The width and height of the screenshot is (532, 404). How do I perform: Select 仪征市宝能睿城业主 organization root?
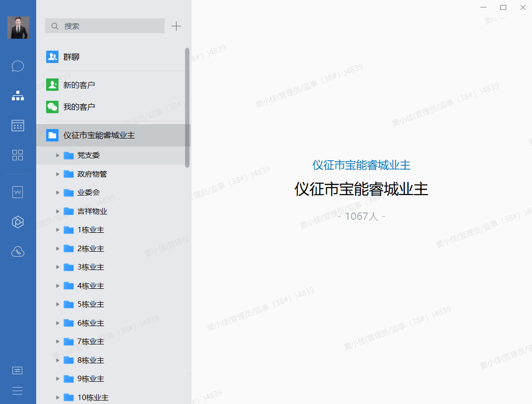(114, 135)
